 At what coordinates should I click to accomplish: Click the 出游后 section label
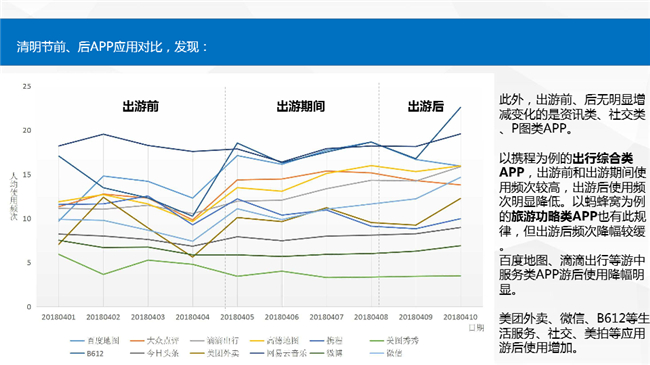426,106
